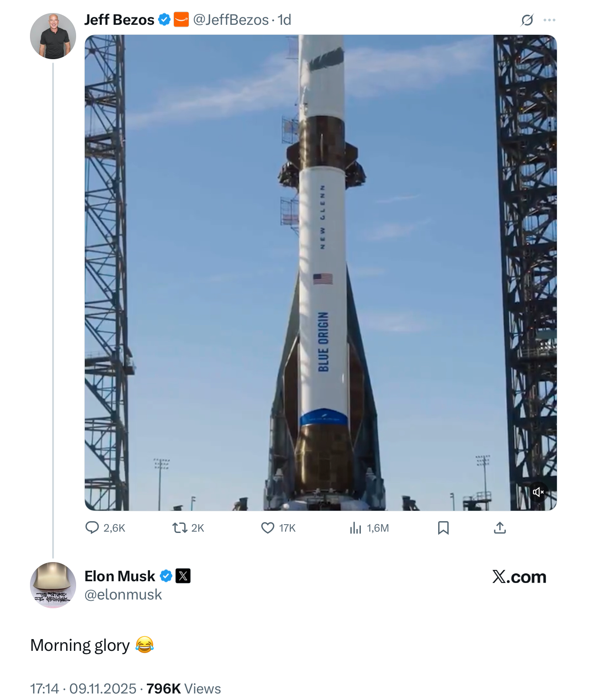The height and width of the screenshot is (700, 606).
Task: Open view analytics bar chart icon
Action: [356, 528]
